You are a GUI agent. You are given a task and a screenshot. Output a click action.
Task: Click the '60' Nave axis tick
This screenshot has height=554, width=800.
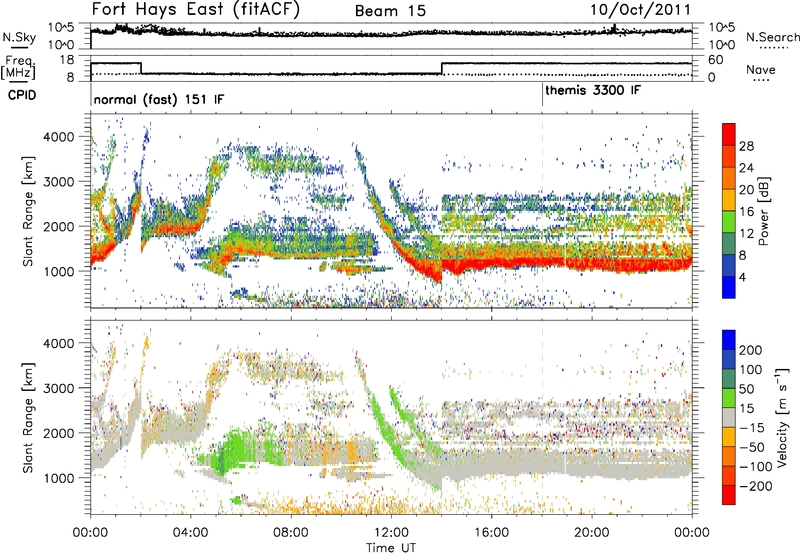point(716,60)
